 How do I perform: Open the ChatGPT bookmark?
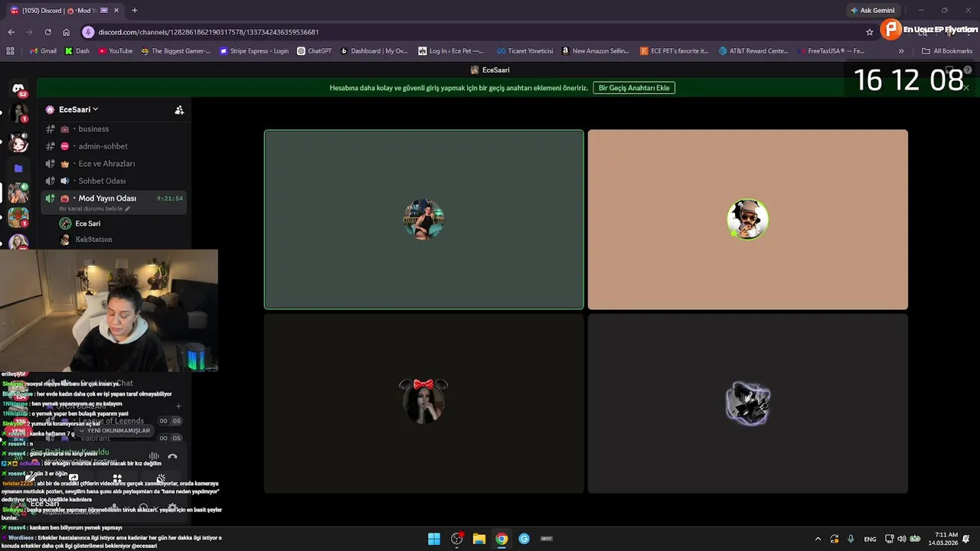coord(315,51)
